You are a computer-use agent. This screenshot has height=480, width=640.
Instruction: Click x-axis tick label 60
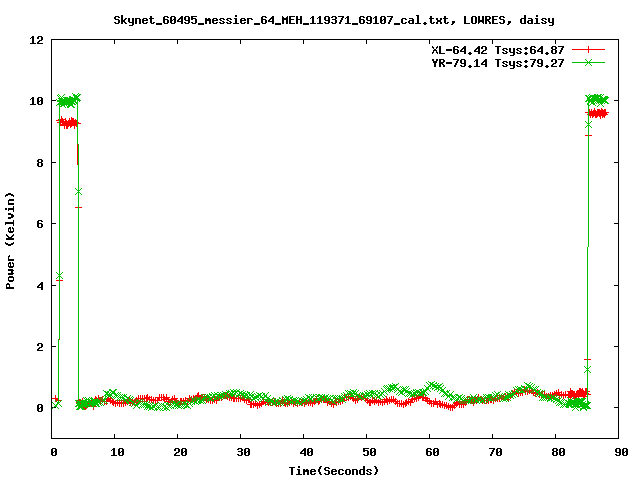point(432,452)
